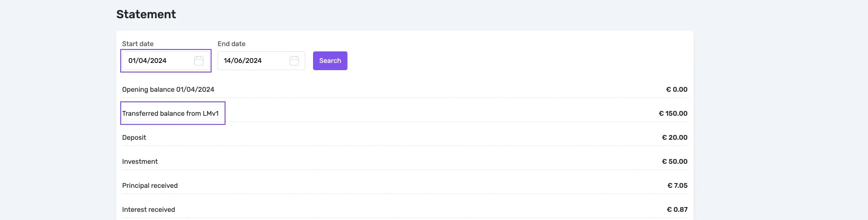
Task: Open the End date calendar picker icon
Action: pos(294,61)
